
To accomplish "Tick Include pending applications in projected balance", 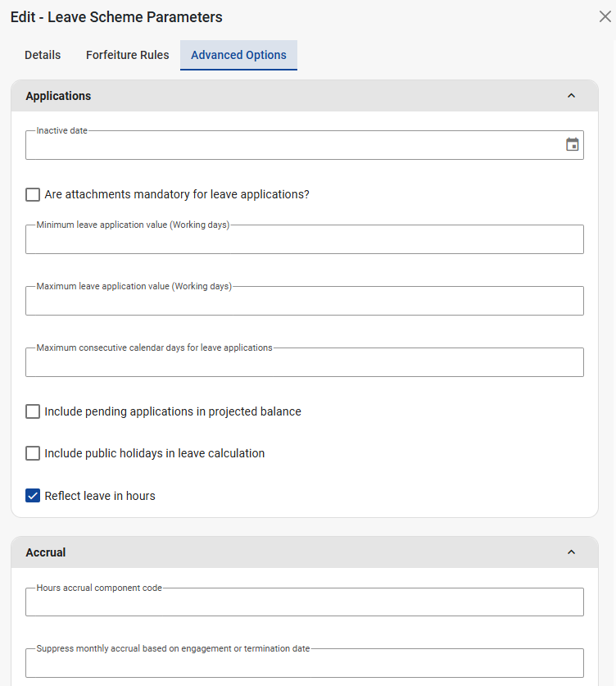I will click(x=33, y=411).
